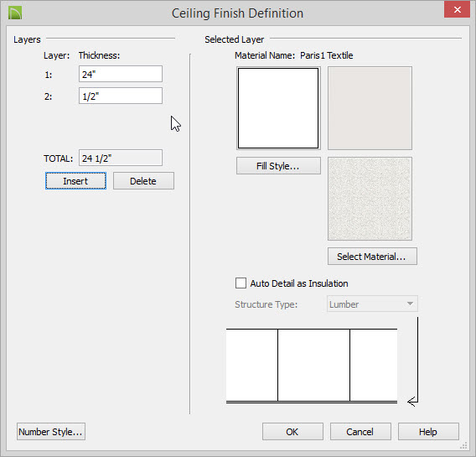Click the Delete layer button

point(143,181)
